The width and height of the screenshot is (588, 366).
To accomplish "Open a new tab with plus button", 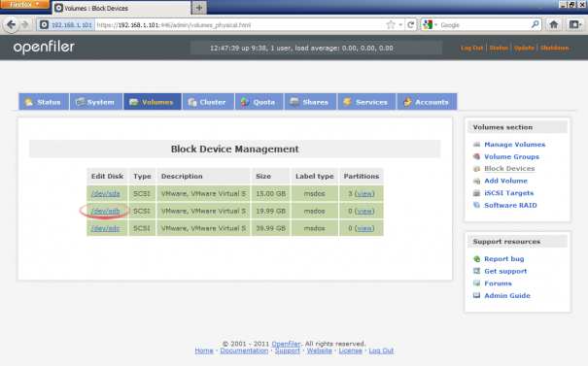I will pyautogui.click(x=199, y=8).
